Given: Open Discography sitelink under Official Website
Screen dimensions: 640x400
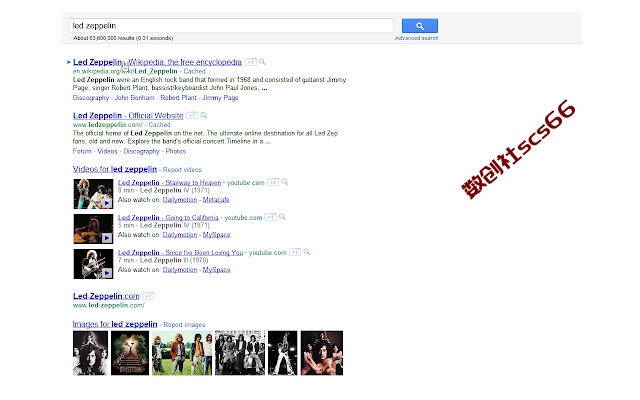Looking at the screenshot, I should click(x=141, y=151).
